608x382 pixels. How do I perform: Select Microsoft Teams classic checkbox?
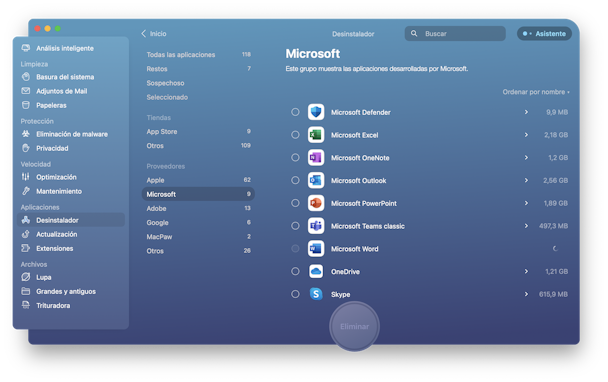[x=295, y=226]
